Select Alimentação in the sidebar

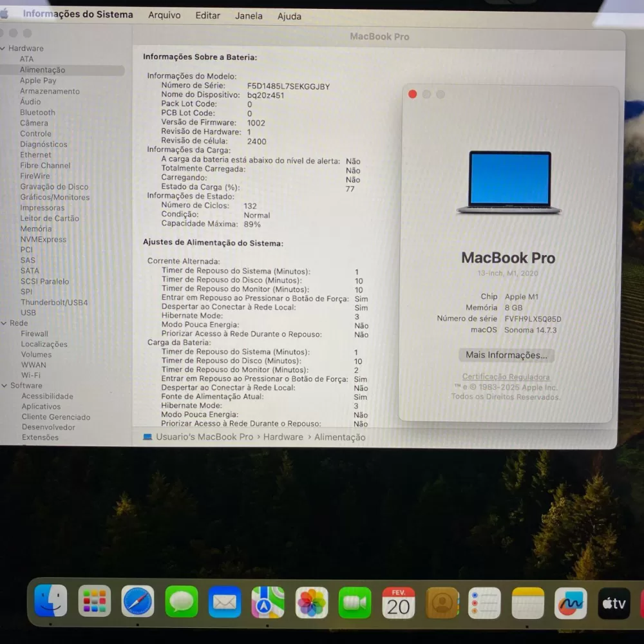(x=43, y=70)
